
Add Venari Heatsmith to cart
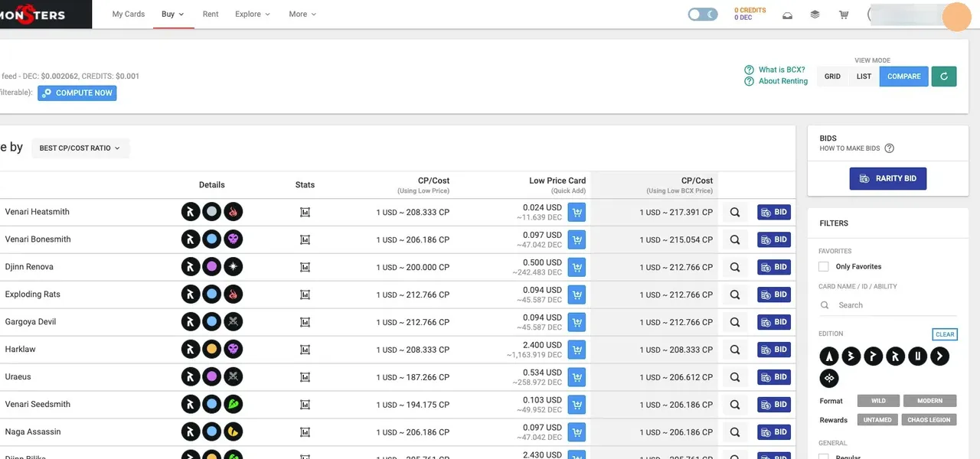click(x=577, y=212)
